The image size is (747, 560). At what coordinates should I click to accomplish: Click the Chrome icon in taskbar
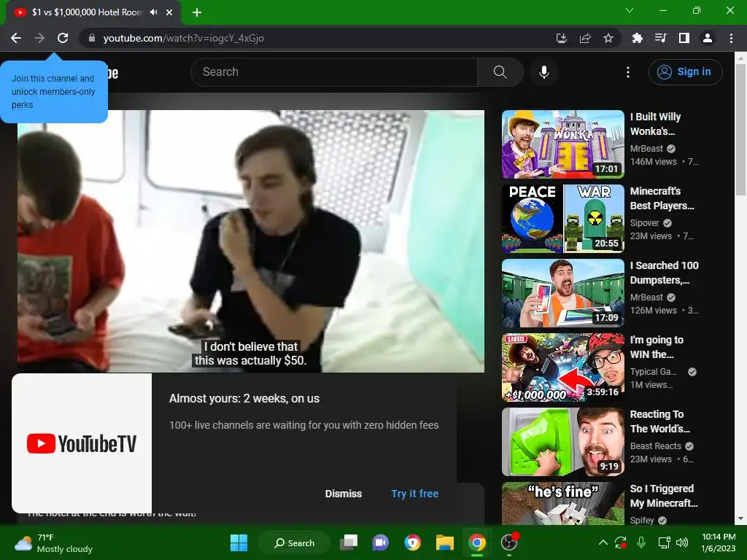(476, 542)
